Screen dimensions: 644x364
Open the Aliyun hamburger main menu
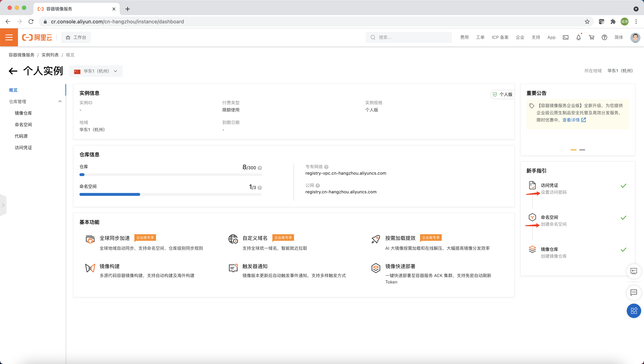(x=9, y=37)
